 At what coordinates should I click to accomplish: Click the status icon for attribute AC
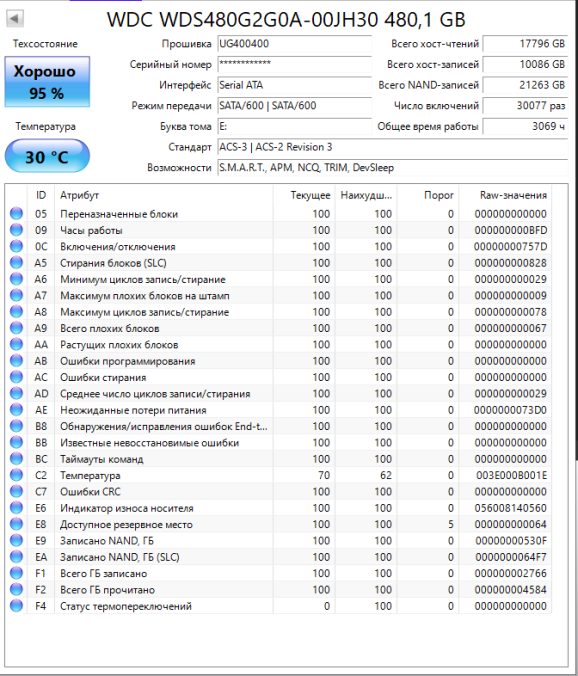(x=16, y=377)
